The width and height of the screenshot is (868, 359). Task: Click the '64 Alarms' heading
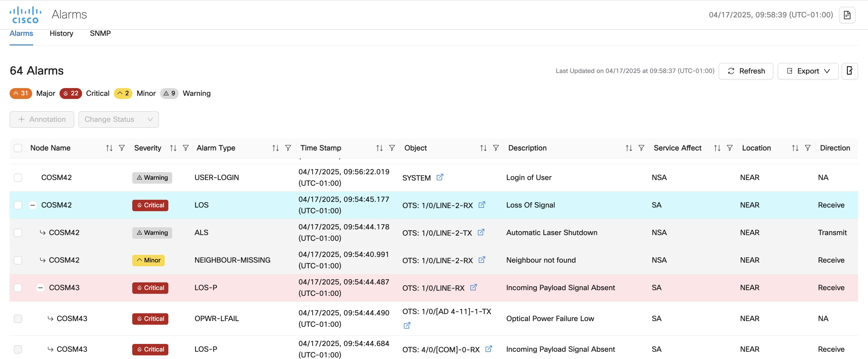click(x=37, y=71)
